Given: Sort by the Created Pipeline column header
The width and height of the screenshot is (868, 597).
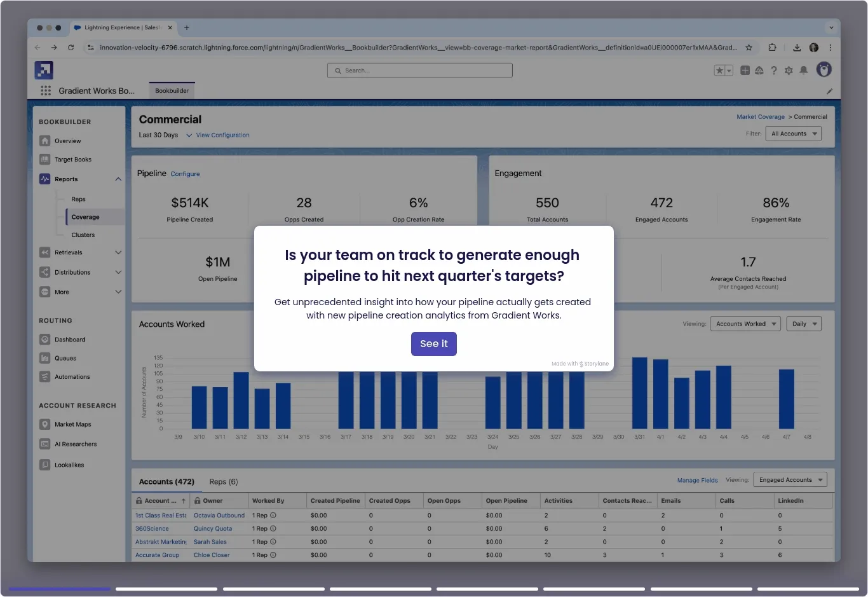Looking at the screenshot, I should click(335, 501).
